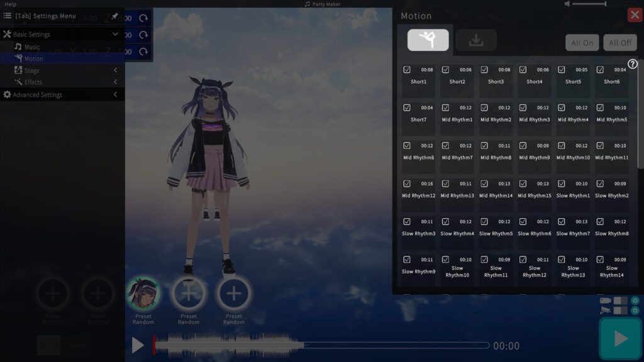Open the question mark help in Motion panel
The height and width of the screenshot is (362, 644).
click(x=632, y=63)
